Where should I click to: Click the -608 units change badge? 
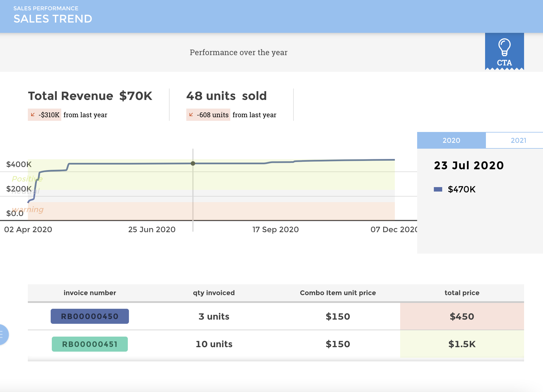coord(208,114)
